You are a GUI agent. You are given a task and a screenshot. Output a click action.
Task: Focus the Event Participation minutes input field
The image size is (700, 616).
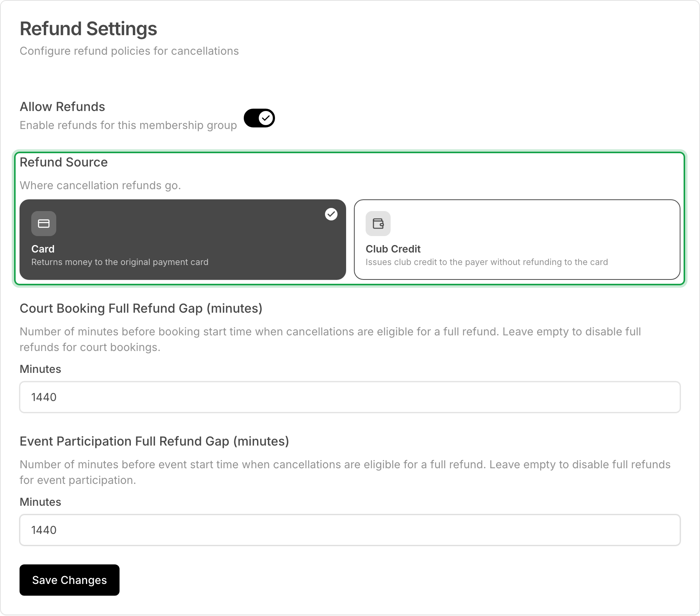350,530
